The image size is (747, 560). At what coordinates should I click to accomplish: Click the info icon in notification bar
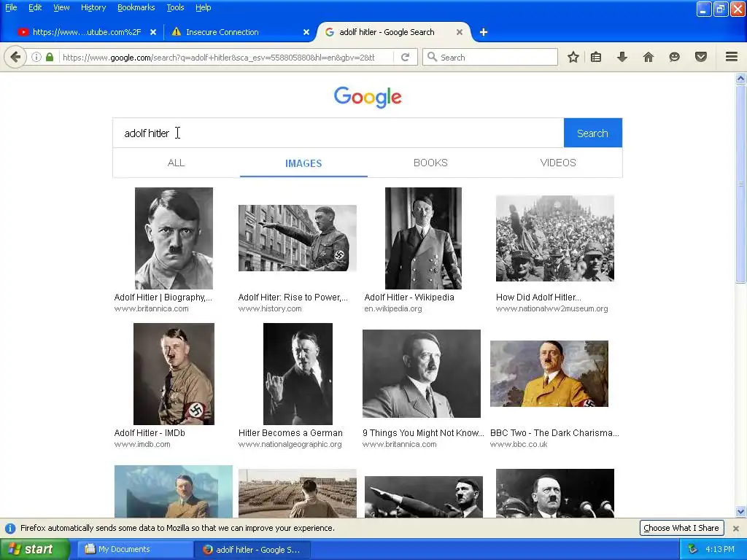10,528
